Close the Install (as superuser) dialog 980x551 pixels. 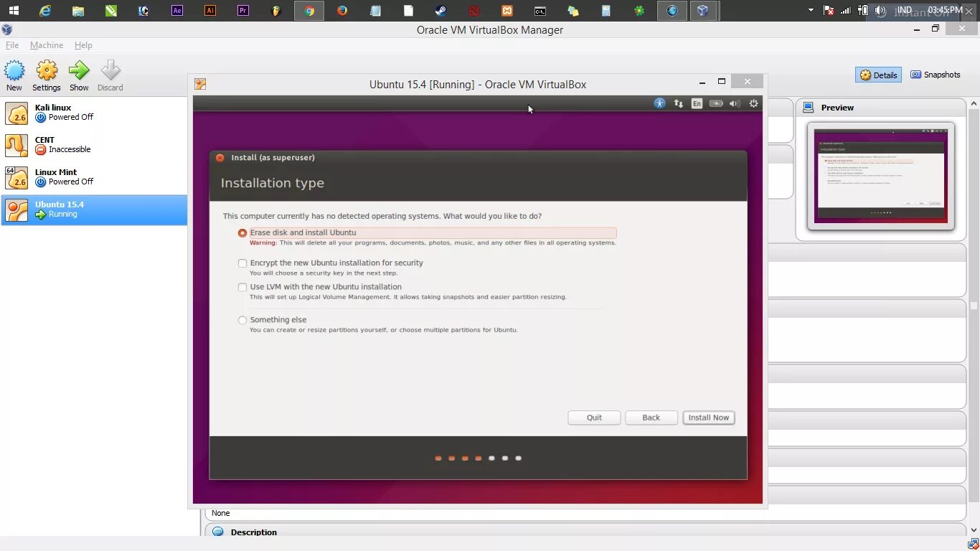pos(220,158)
